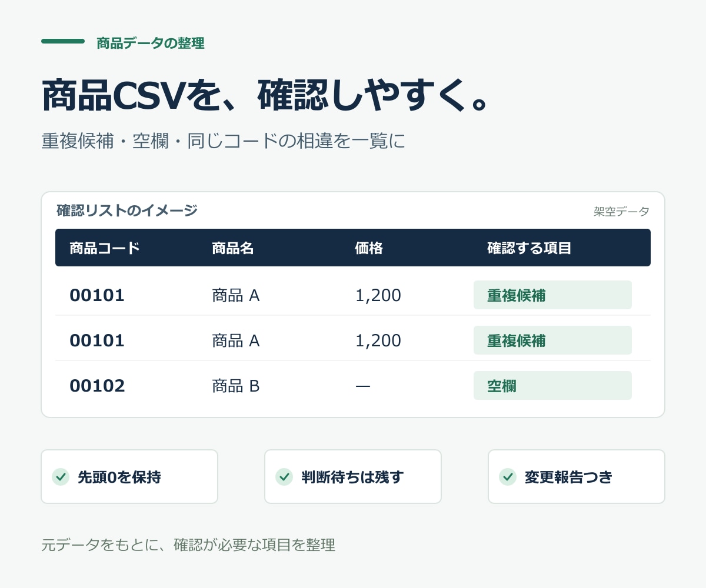Image resolution: width=706 pixels, height=588 pixels.
Task: Click the 確認する項目 column header
Action: click(529, 248)
